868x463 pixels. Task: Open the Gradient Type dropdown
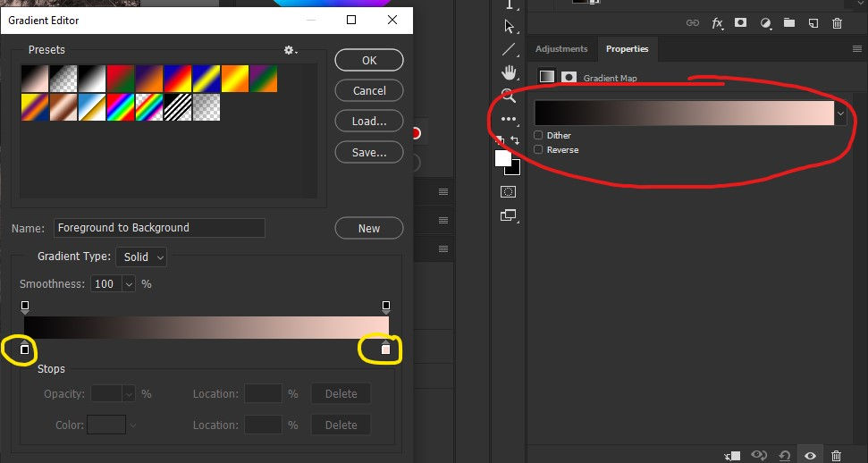141,257
